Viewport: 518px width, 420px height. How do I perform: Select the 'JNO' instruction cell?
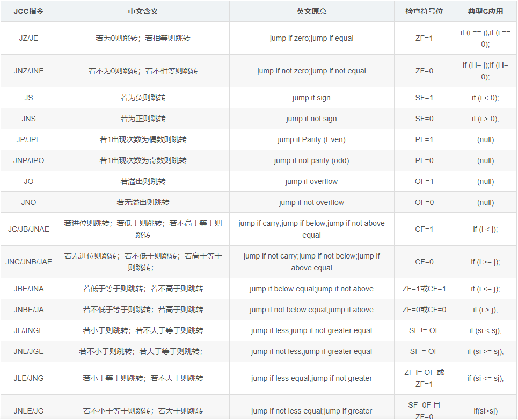29,202
